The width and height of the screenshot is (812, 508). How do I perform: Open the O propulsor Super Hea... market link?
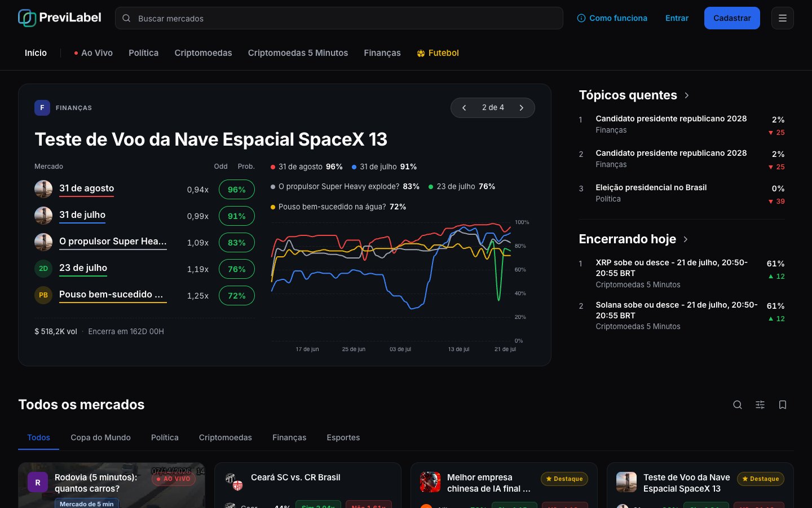[x=113, y=242]
